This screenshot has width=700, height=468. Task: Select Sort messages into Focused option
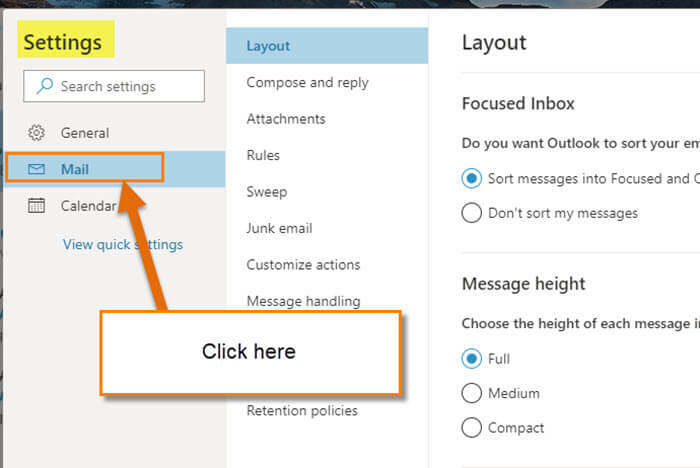point(471,179)
